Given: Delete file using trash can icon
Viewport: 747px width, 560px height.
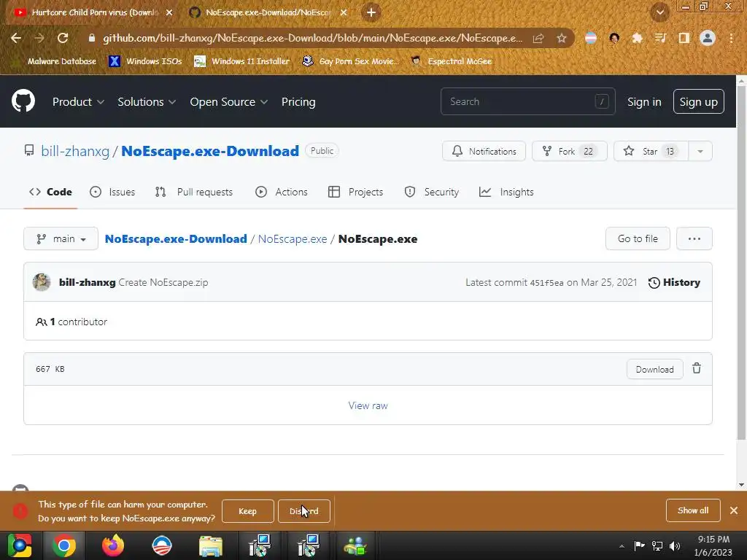Looking at the screenshot, I should pyautogui.click(x=697, y=368).
